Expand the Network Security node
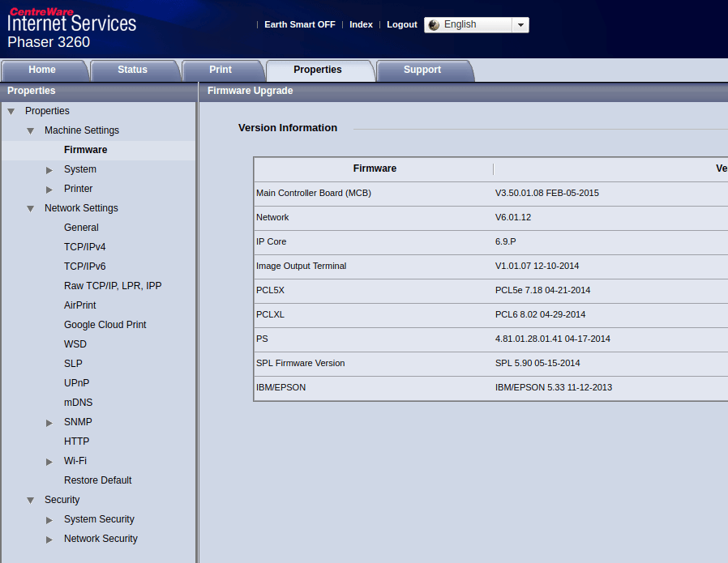This screenshot has width=728, height=563. pos(49,540)
